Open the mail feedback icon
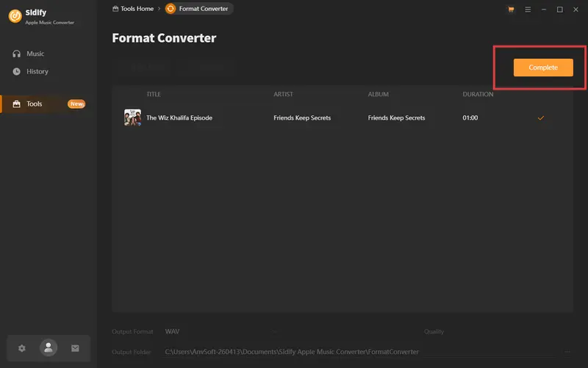The image size is (588, 368). 75,348
